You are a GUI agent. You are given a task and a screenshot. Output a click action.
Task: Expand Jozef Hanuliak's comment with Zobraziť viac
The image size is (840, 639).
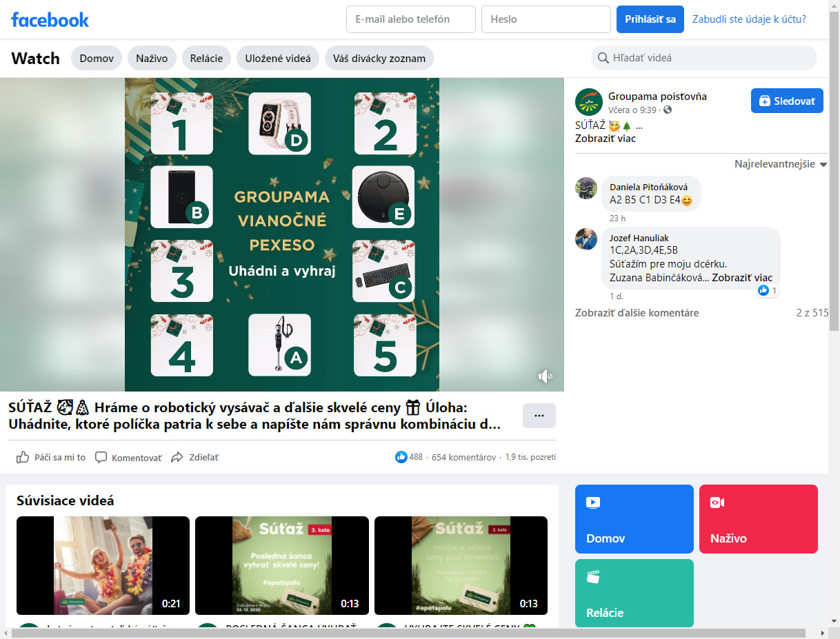(742, 278)
